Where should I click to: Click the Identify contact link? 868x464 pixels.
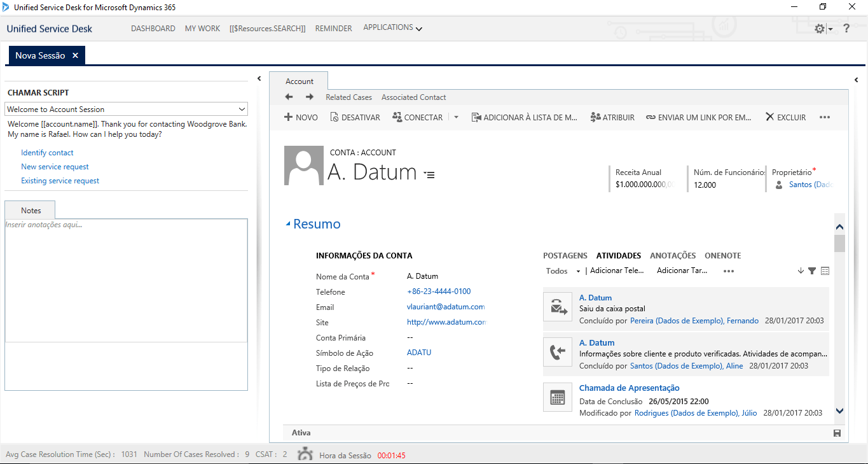click(x=47, y=153)
